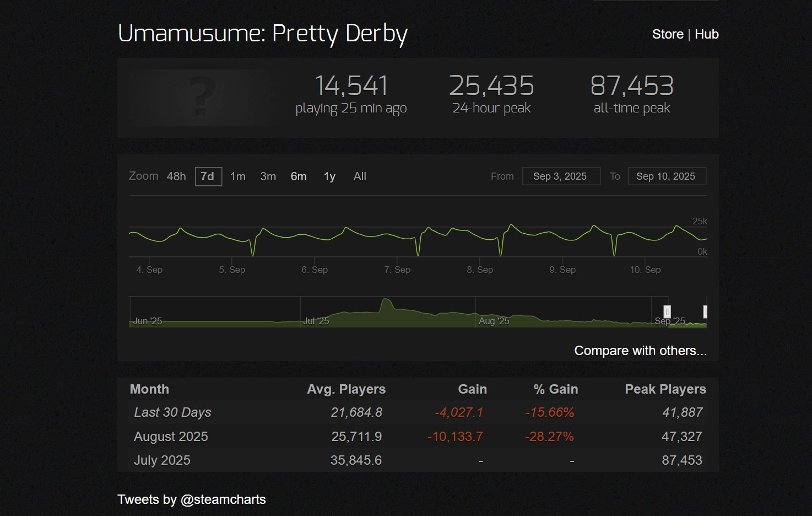Click the 25,435 24-hour peak value
This screenshot has height=516, width=812.
pos(491,86)
